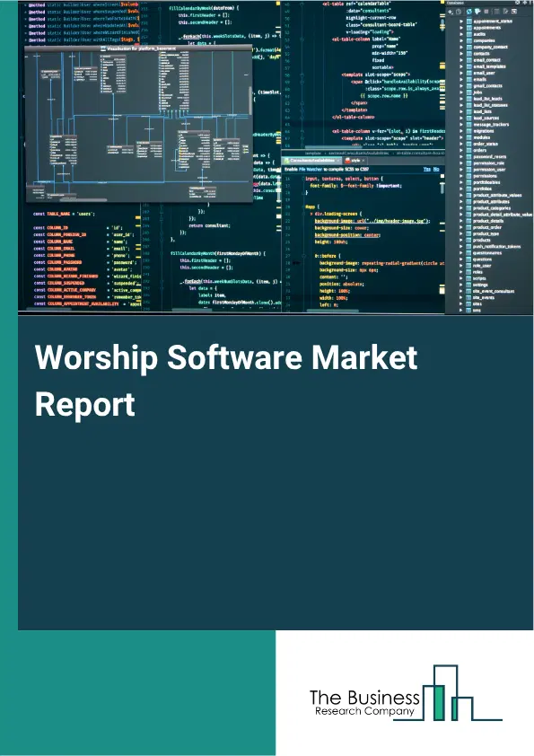This screenshot has height=756, width=534.
Task: Click the add data source plus icon
Action: pos(451,12)
